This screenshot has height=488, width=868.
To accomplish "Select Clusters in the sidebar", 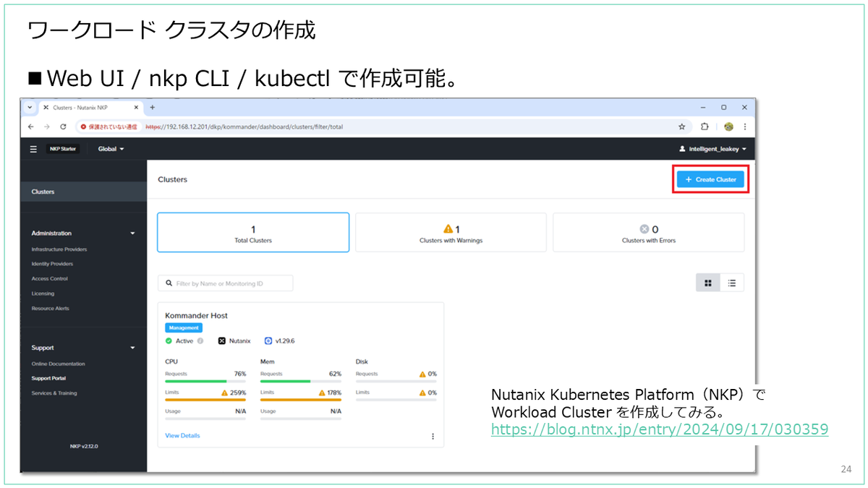I will [x=83, y=192].
